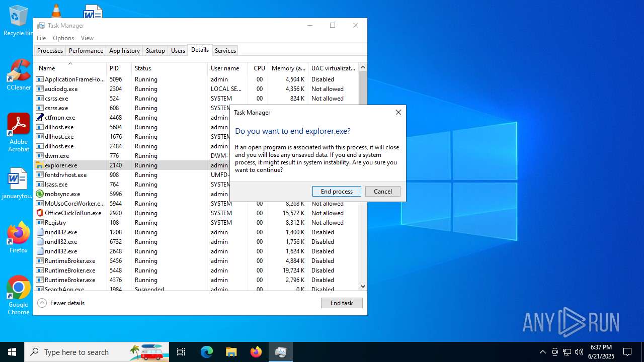The width and height of the screenshot is (644, 362).
Task: Click scroll down arrow of process list
Action: [x=363, y=287]
